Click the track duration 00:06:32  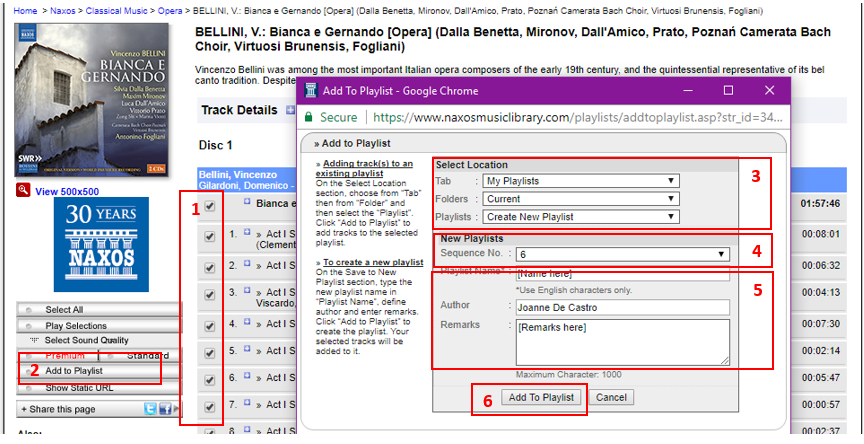coord(821,266)
